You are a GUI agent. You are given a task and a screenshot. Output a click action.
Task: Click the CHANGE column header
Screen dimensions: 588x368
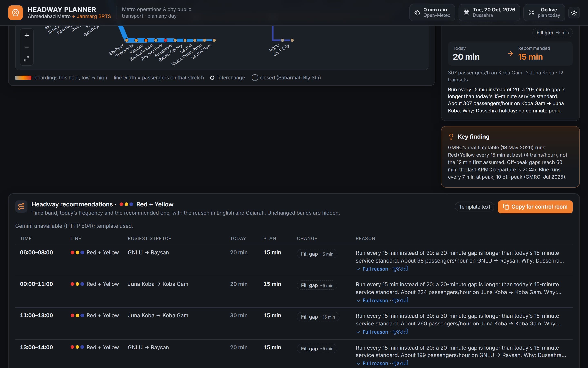tap(307, 239)
